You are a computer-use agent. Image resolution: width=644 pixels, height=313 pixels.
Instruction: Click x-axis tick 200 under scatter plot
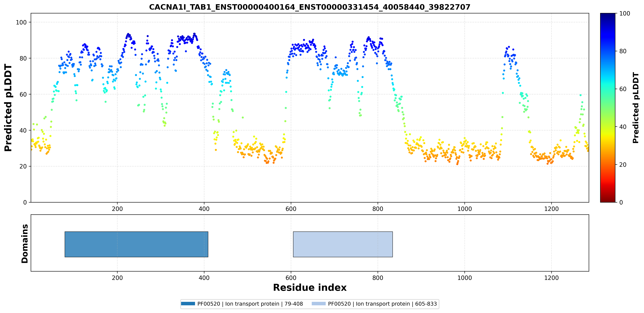click(x=117, y=209)
